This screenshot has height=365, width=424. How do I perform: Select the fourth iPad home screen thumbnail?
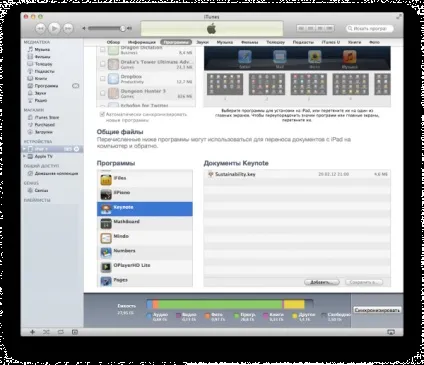coord(351,84)
